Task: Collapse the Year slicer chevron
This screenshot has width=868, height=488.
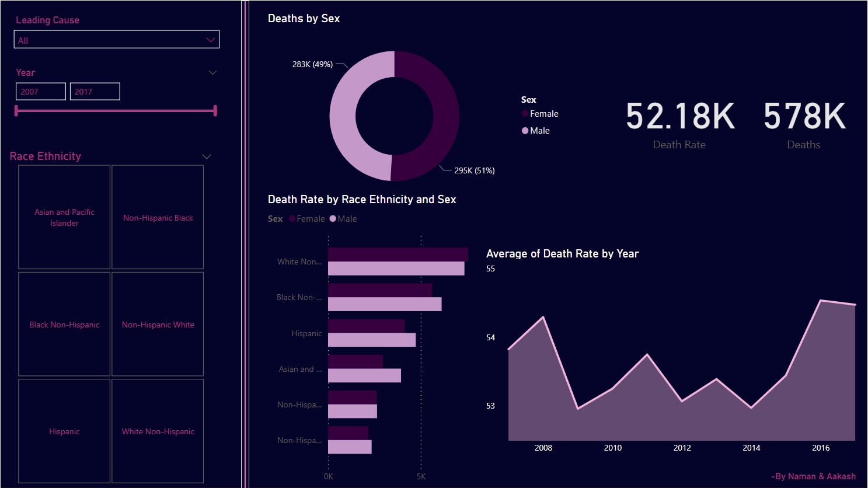Action: click(212, 72)
